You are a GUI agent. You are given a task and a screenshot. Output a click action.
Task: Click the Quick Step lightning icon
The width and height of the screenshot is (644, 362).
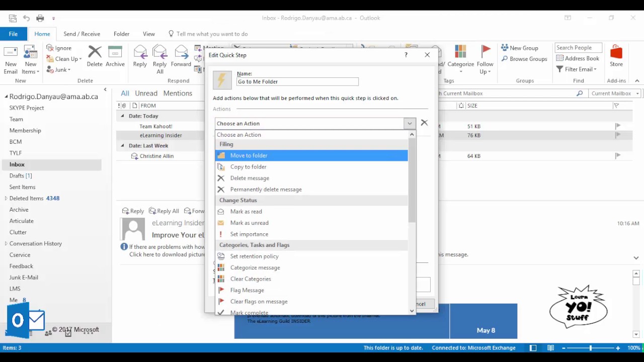pyautogui.click(x=222, y=80)
